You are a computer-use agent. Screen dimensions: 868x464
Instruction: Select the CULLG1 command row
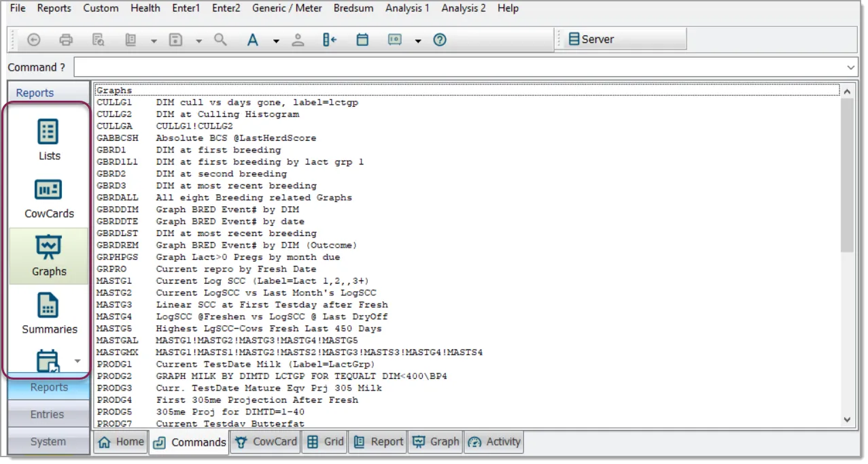click(468, 102)
